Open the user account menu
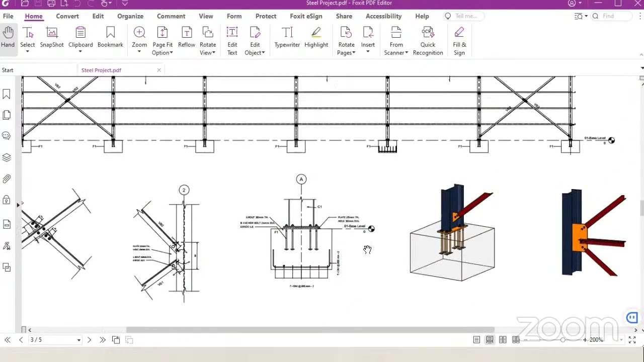Screen dimensions: 644x362 (575, 3)
